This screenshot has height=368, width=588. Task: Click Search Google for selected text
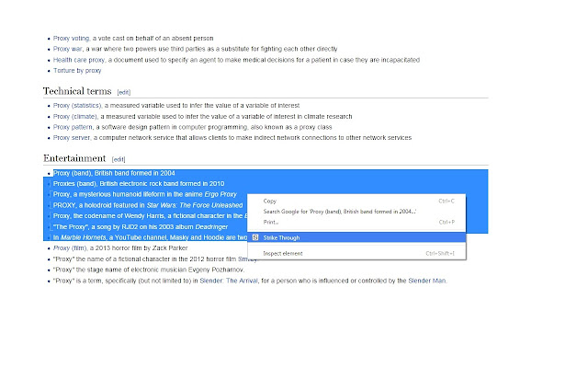[x=340, y=212]
